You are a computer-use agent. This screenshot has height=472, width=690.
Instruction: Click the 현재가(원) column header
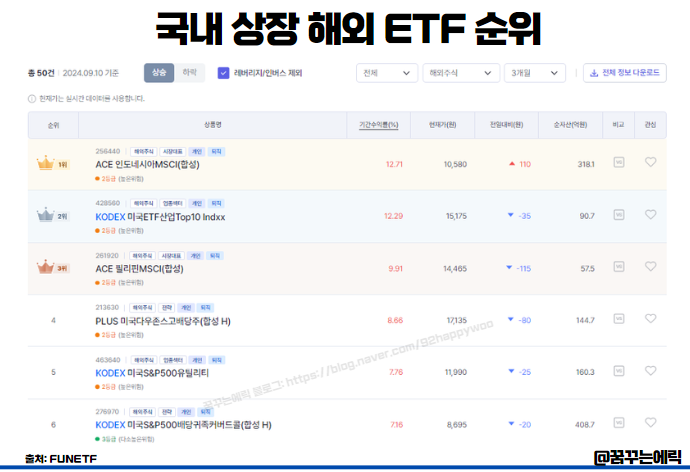tap(442, 125)
